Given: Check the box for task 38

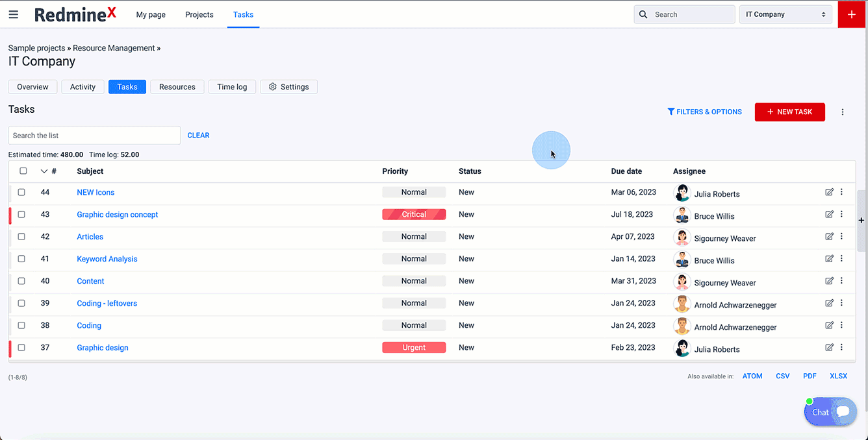Looking at the screenshot, I should 21,325.
